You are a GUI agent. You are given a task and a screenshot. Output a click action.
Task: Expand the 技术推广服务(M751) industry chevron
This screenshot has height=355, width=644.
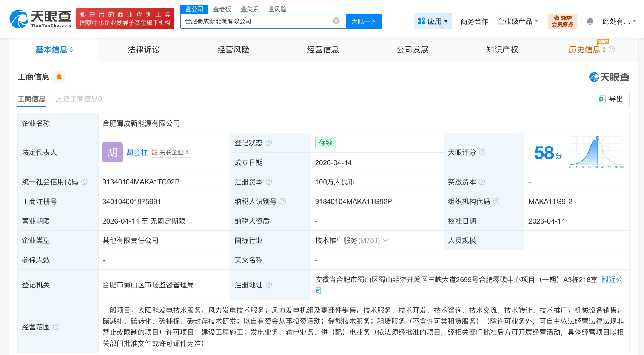pyautogui.click(x=385, y=240)
